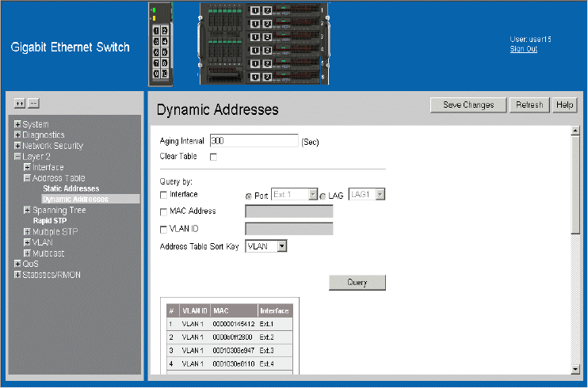Click the Sign Out link
This screenshot has height=388, width=588.
pyautogui.click(x=523, y=49)
